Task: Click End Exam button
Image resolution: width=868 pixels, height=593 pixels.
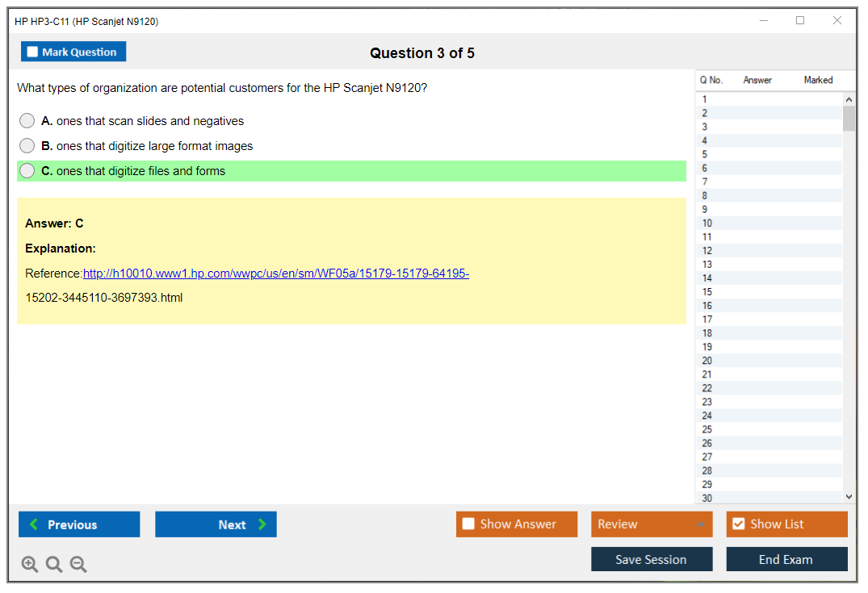Action: (x=786, y=559)
